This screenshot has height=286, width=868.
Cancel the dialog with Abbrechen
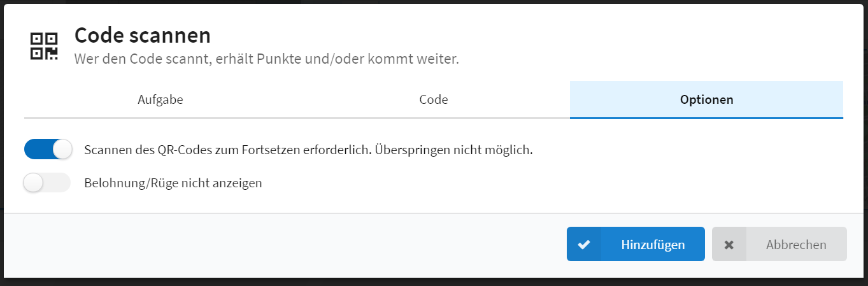[x=779, y=244]
